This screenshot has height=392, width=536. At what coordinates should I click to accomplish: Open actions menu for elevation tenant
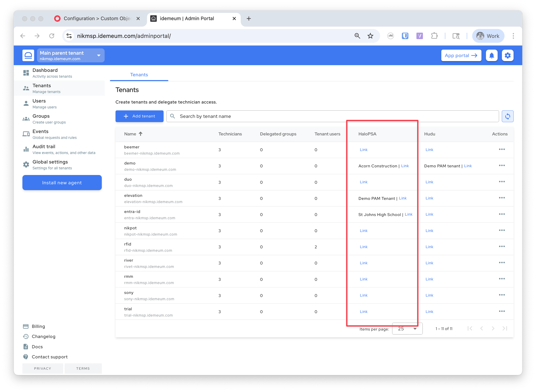pyautogui.click(x=502, y=198)
